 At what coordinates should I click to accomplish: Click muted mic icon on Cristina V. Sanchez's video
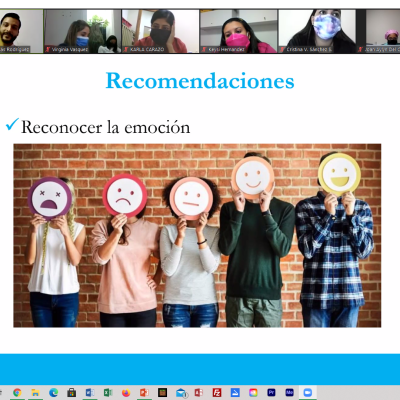(282, 49)
